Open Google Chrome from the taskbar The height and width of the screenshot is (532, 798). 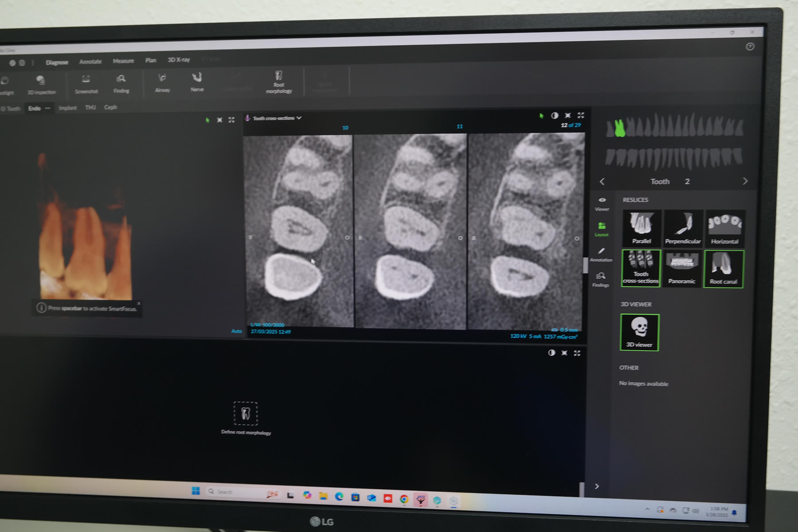tap(404, 499)
